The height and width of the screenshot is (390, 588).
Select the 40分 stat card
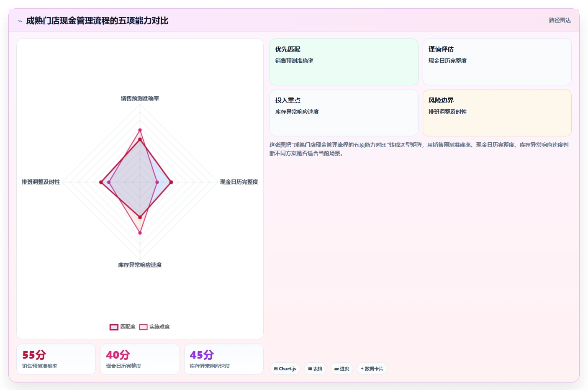pos(140,359)
